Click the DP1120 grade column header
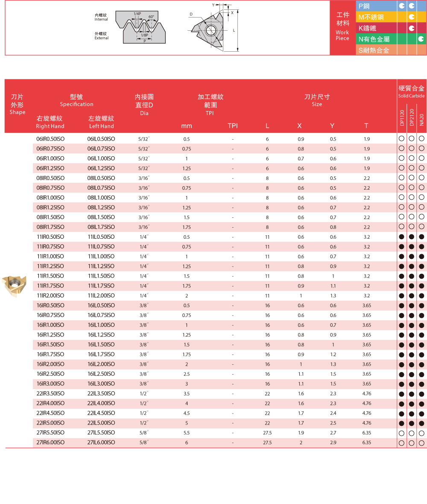 tap(402, 117)
